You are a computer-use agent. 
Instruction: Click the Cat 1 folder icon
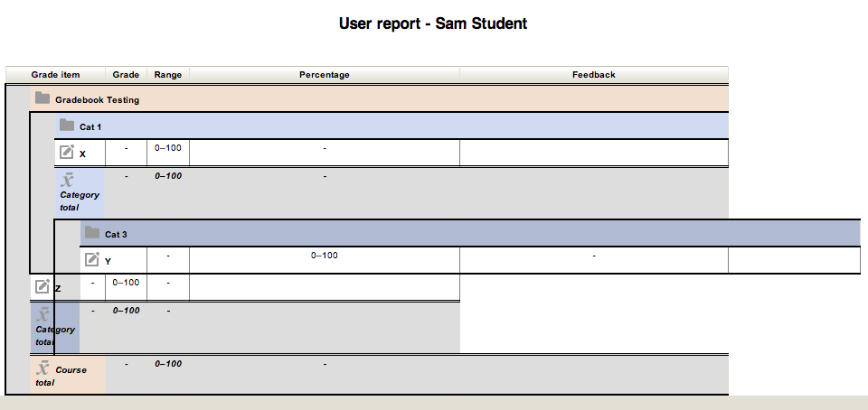pos(67,125)
